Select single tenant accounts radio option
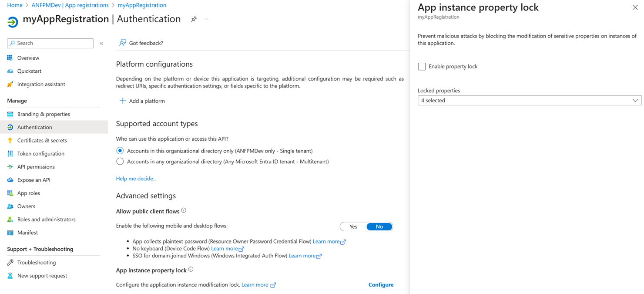This screenshot has width=644, height=294. (120, 151)
